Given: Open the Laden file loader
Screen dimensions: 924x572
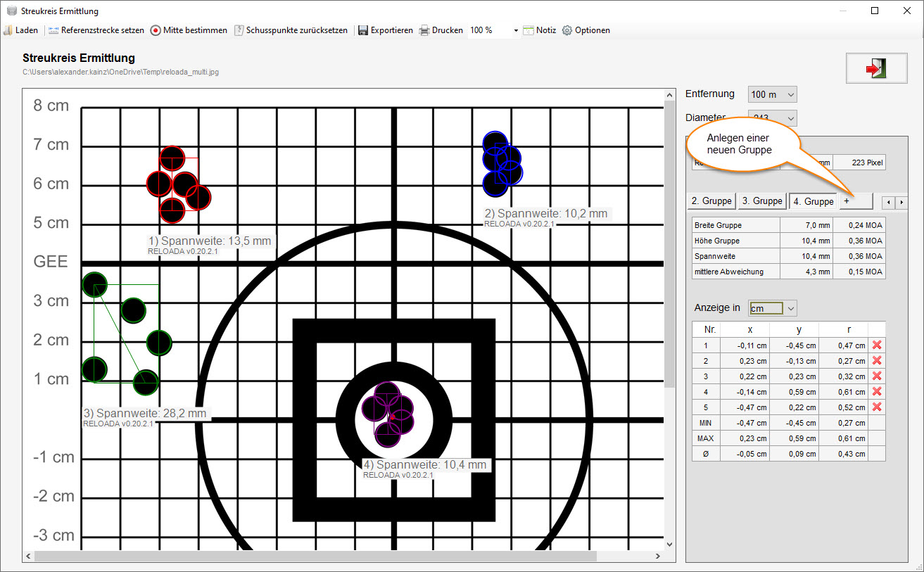Looking at the screenshot, I should [21, 30].
